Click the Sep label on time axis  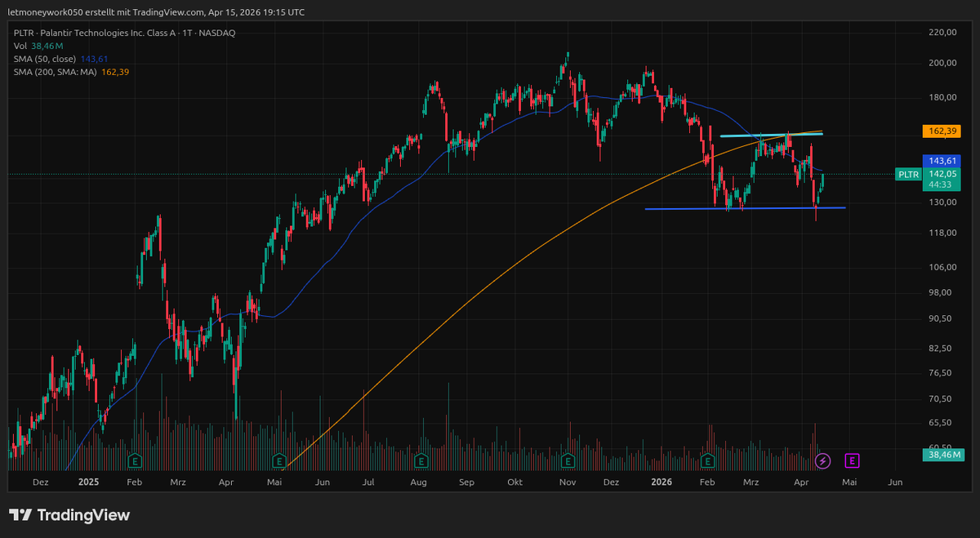[x=466, y=482]
